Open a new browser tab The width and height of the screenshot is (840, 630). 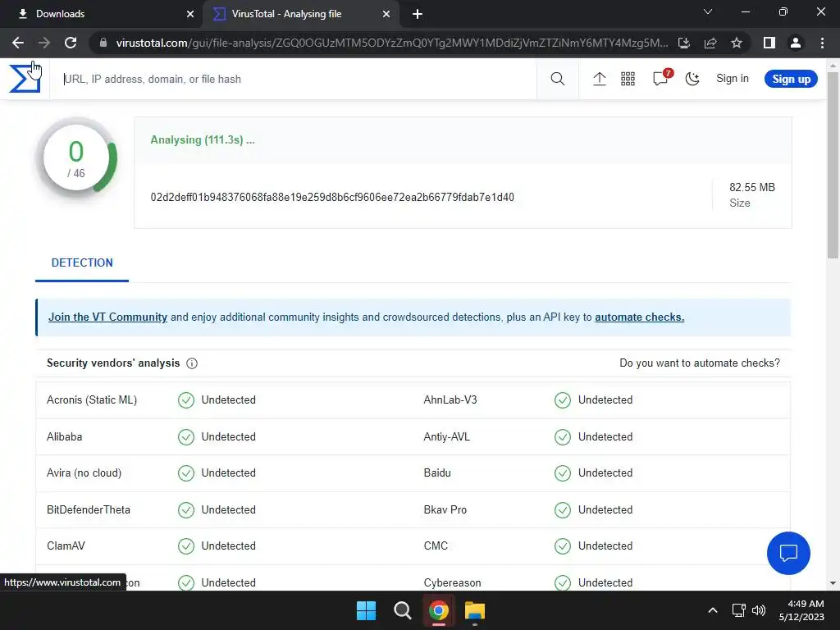point(418,14)
